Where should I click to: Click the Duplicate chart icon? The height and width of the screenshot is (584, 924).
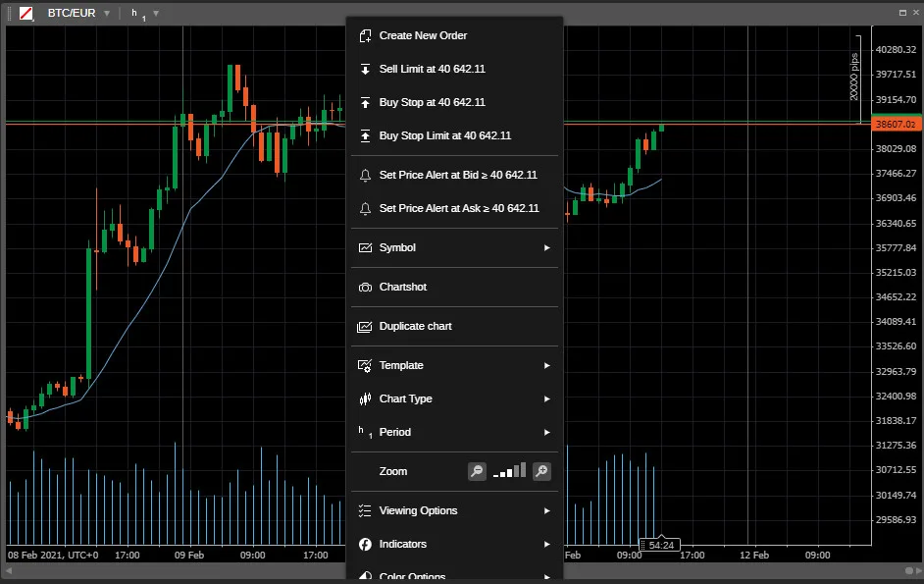point(365,326)
